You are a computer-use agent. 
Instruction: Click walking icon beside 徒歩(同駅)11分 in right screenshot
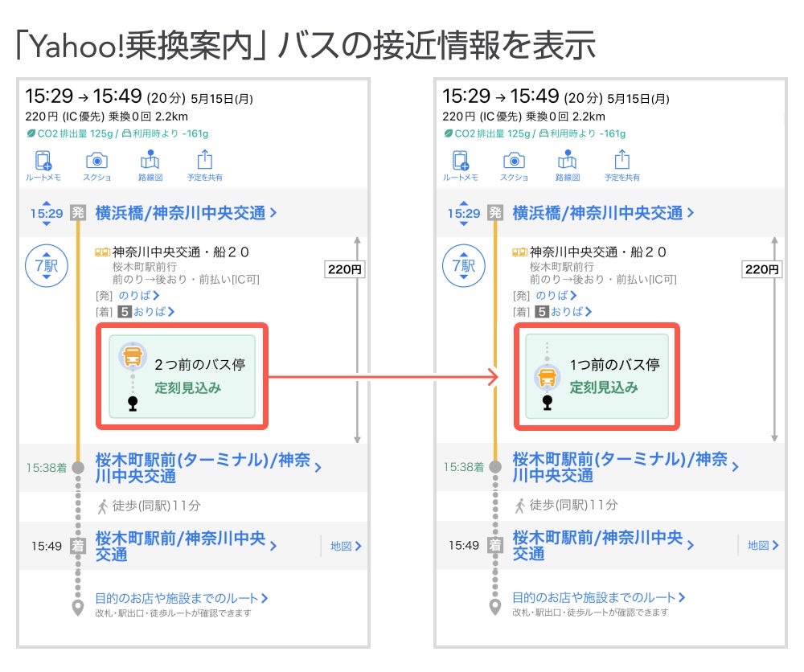(520, 506)
